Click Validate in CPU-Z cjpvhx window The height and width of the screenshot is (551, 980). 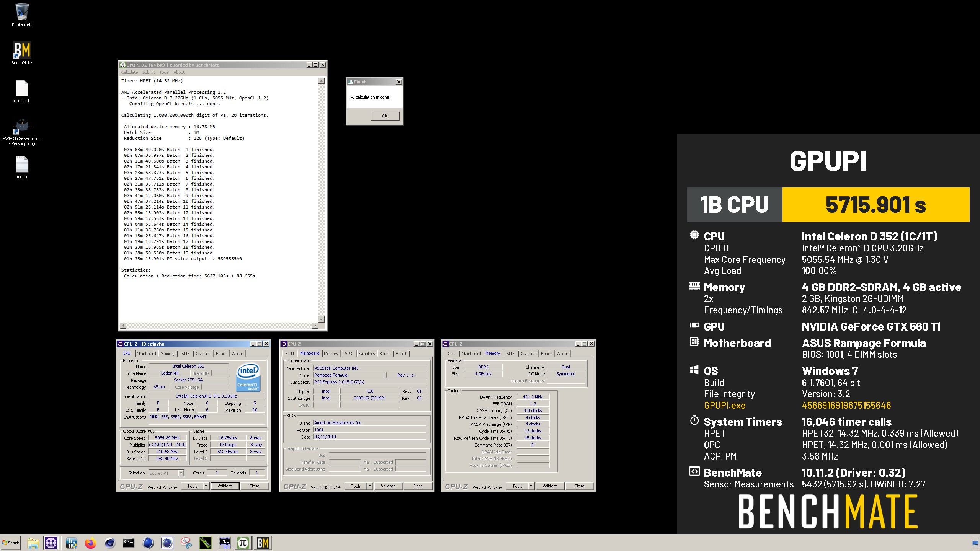[225, 486]
